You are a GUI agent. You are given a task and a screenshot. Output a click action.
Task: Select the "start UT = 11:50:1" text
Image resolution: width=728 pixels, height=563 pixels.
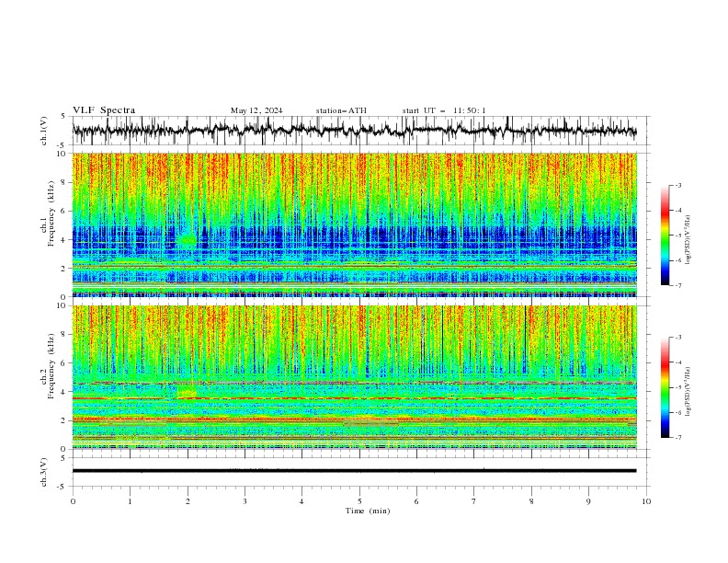(444, 110)
